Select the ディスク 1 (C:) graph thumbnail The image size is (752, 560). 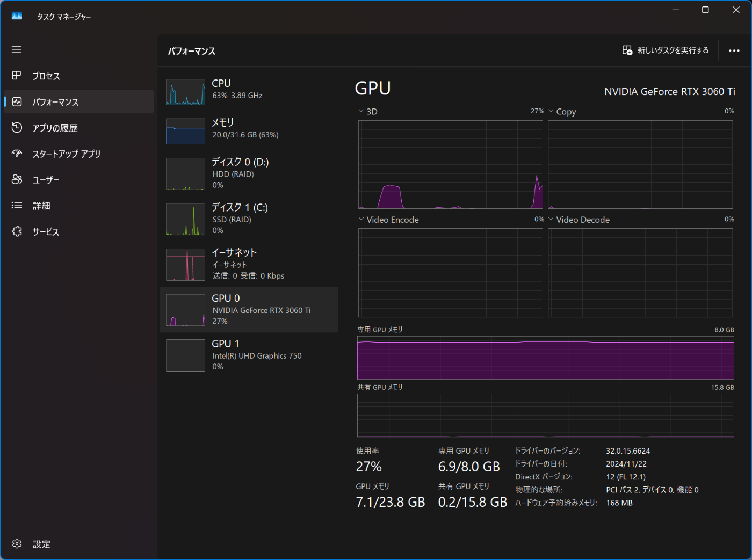pyautogui.click(x=185, y=219)
